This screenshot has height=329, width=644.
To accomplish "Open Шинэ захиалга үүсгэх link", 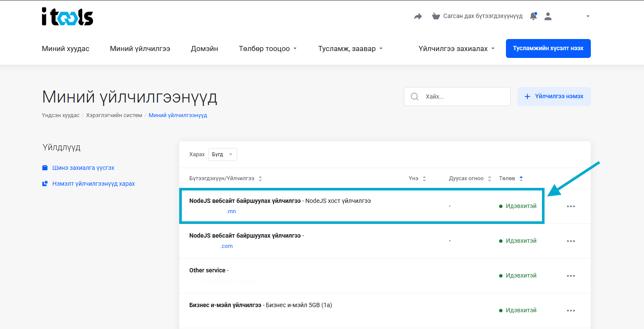I will [x=83, y=168].
